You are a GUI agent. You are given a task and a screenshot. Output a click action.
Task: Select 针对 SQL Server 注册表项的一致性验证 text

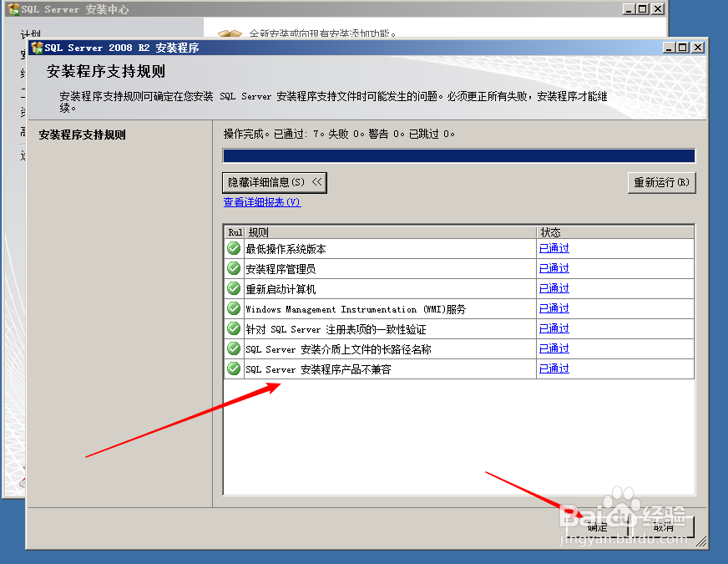[336, 329]
